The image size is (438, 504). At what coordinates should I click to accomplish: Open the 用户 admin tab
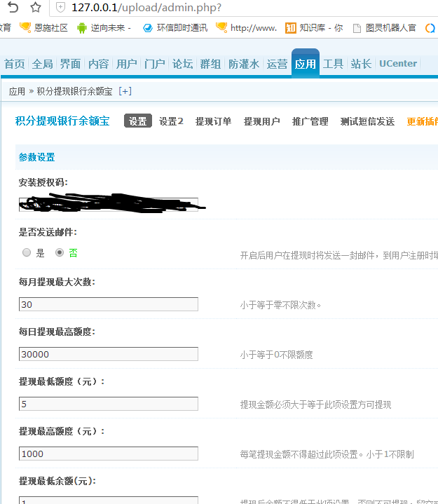click(x=127, y=64)
